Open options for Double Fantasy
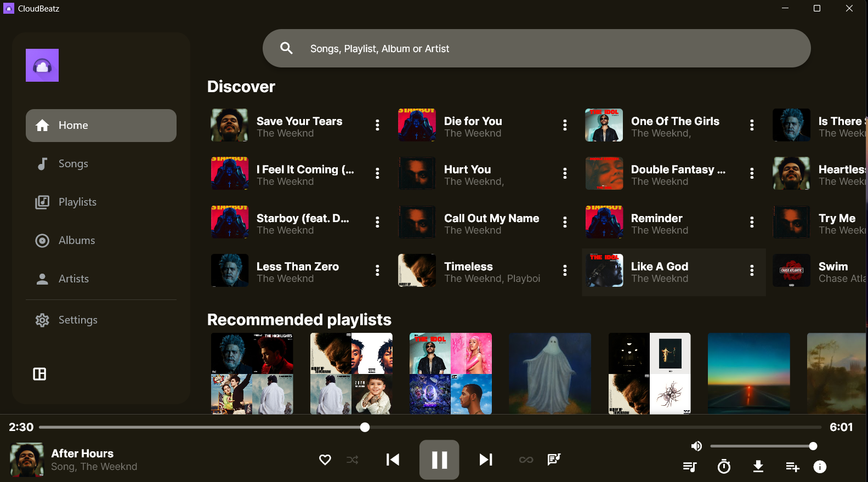The width and height of the screenshot is (868, 482). pos(752,173)
